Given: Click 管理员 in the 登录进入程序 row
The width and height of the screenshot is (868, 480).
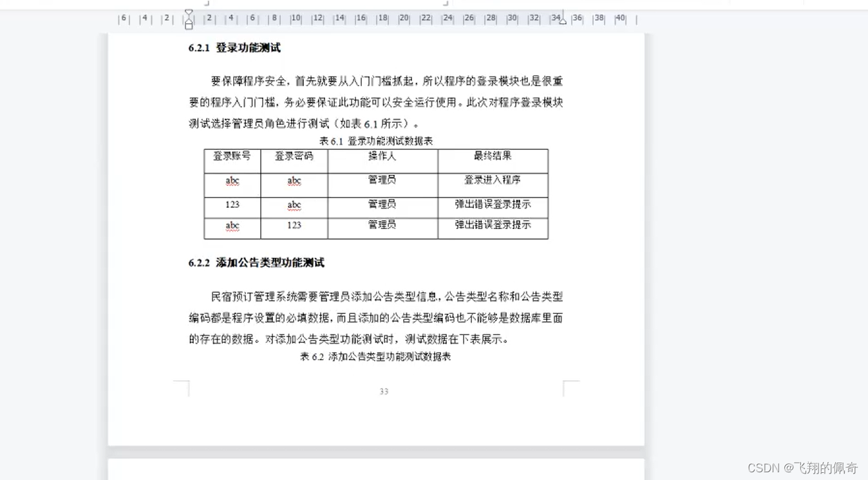Looking at the screenshot, I should click(x=382, y=180).
